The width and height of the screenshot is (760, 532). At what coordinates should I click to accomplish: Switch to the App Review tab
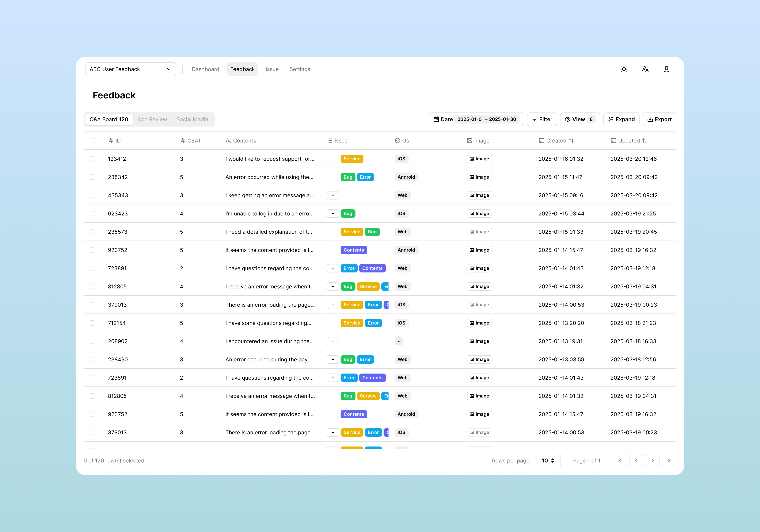[x=152, y=119]
